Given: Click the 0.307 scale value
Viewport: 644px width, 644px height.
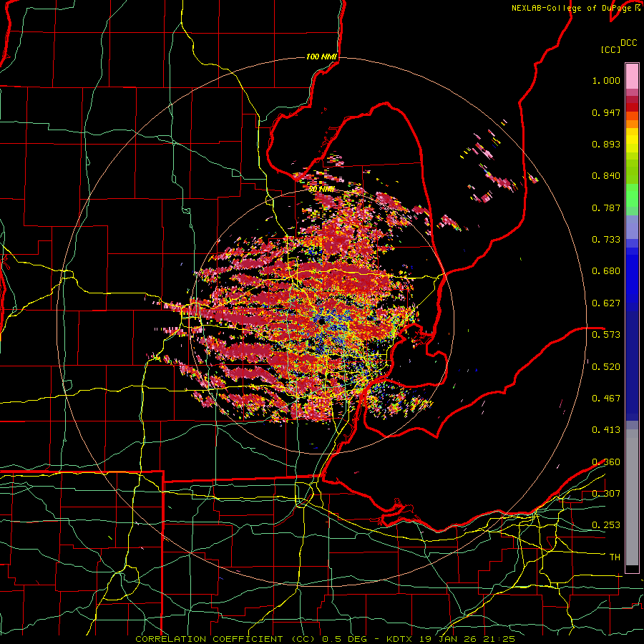Looking at the screenshot, I should 606,493.
